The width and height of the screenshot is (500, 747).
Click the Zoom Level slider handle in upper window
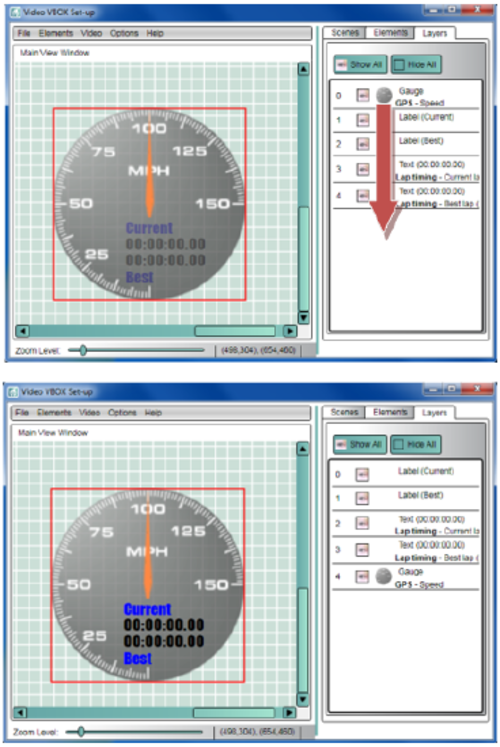click(x=83, y=350)
